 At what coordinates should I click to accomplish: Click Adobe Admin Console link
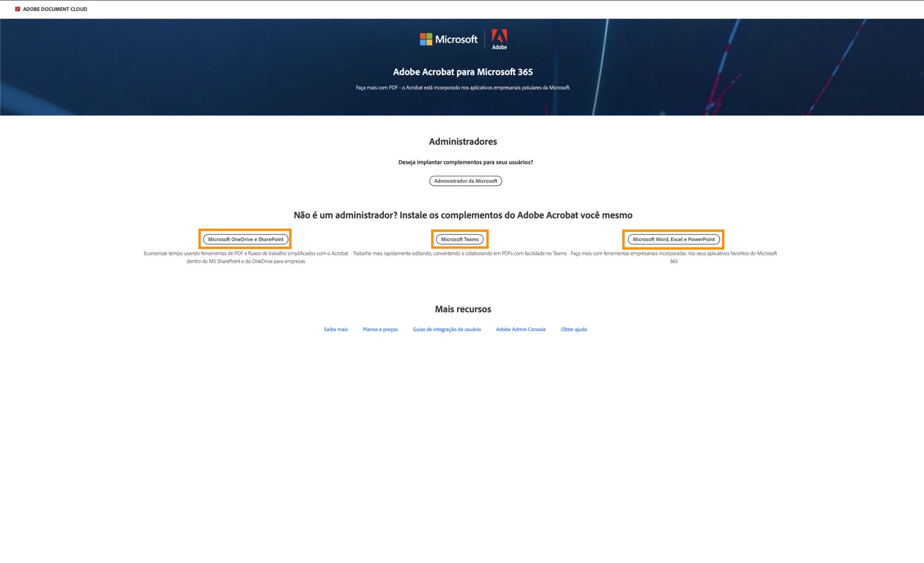[521, 329]
